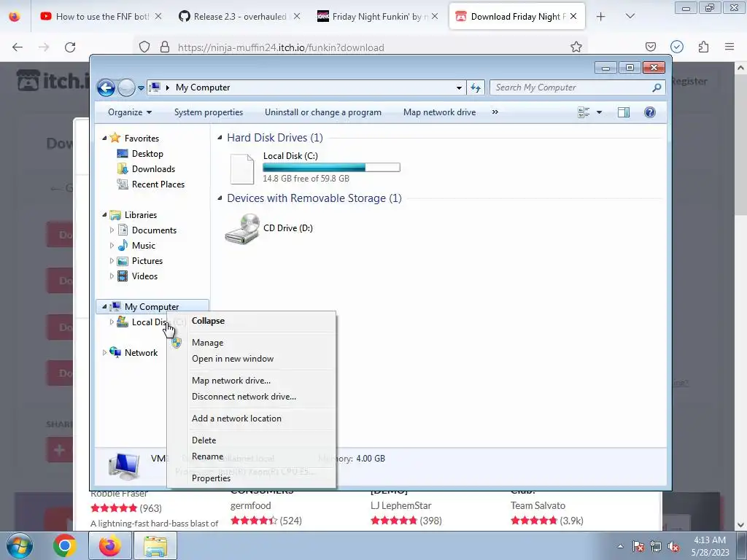Click the Explorer forward arrow button
Viewport: 747px width, 560px height.
tap(126, 87)
